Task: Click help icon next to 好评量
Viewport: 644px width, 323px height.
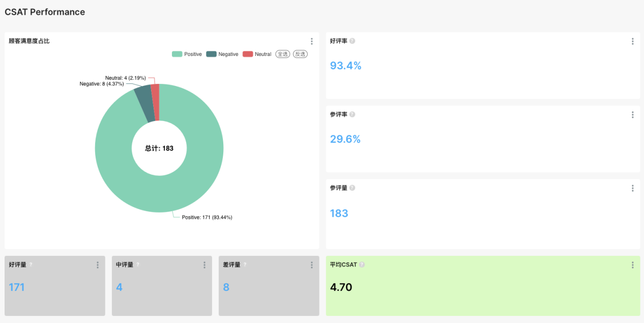Action: [x=31, y=265]
